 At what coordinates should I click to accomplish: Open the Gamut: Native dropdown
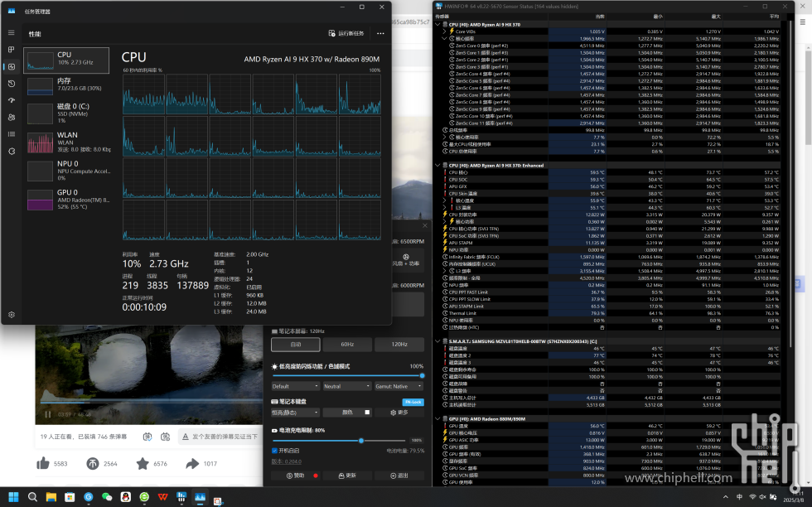point(399,386)
